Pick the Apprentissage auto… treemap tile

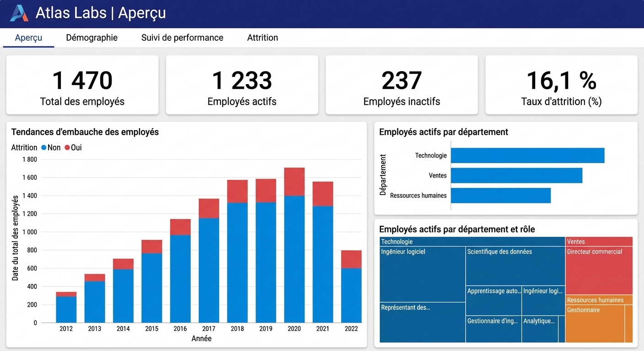point(494,301)
